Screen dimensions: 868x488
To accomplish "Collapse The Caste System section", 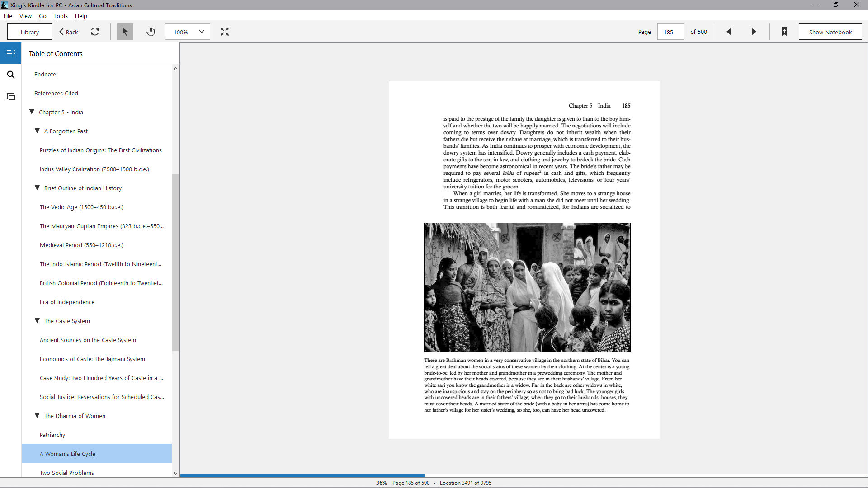I will [37, 320].
